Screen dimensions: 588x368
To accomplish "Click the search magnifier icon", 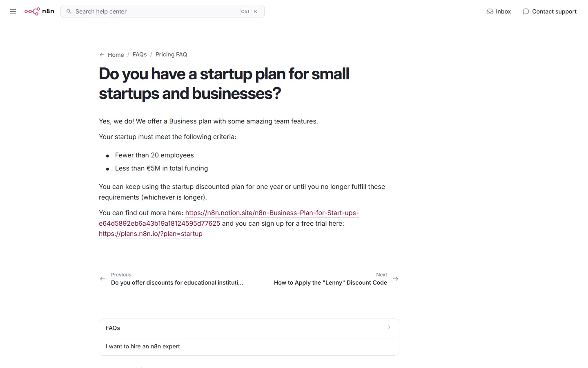I will [x=69, y=11].
